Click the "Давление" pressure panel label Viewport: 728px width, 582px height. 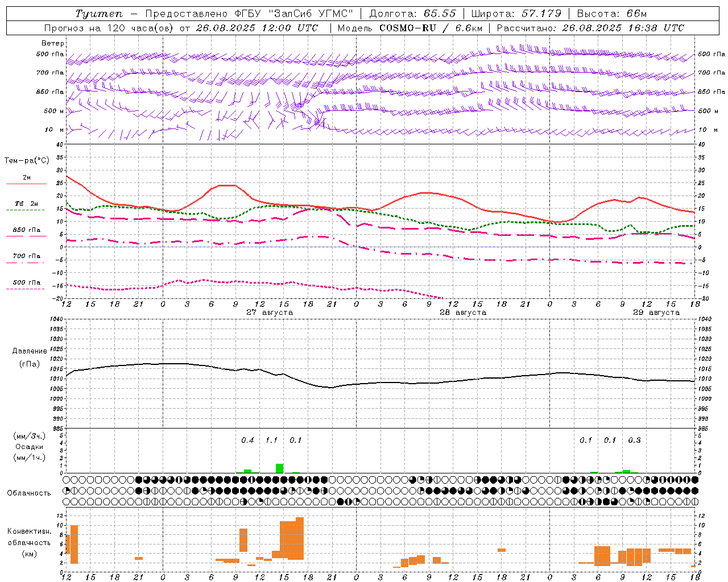[x=28, y=351]
